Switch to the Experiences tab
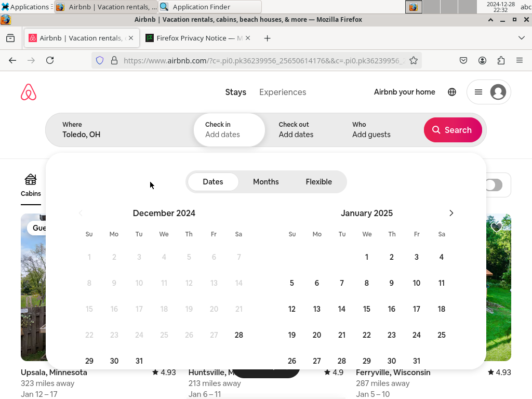 [283, 92]
